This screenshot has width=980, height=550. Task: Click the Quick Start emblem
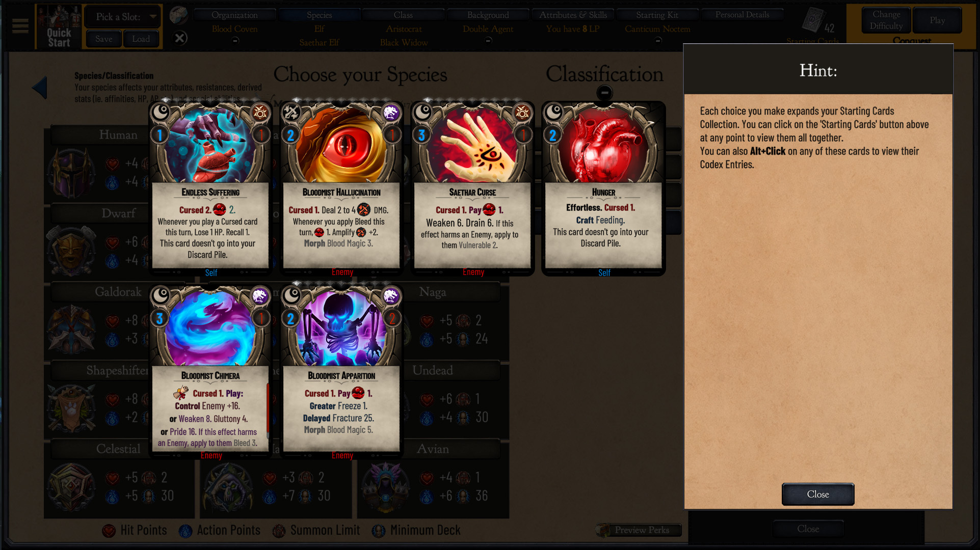coord(59,26)
